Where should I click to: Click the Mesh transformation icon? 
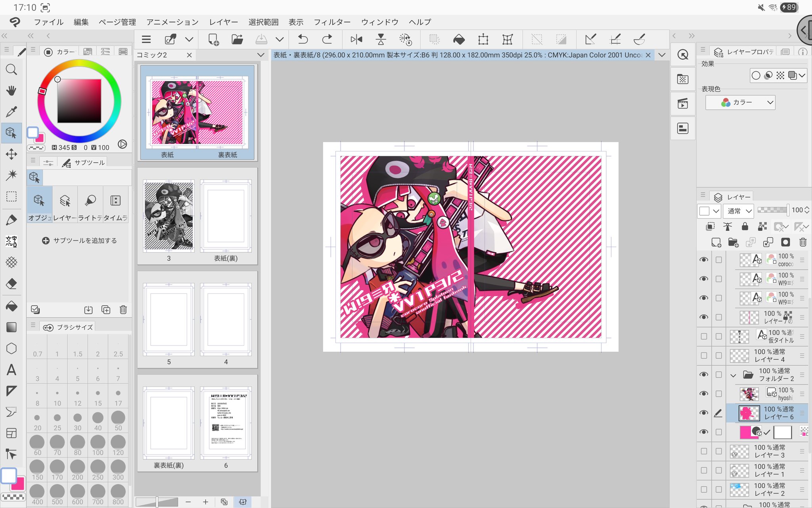tap(507, 39)
